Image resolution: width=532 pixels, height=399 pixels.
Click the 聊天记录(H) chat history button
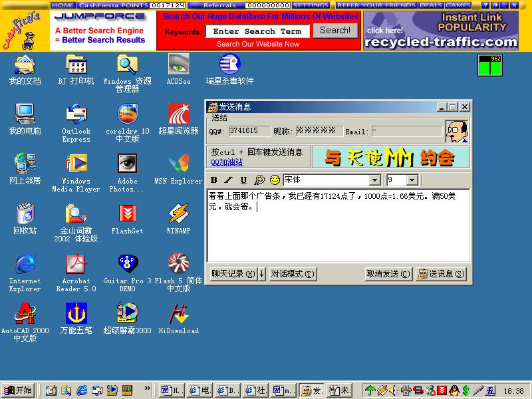click(x=233, y=274)
